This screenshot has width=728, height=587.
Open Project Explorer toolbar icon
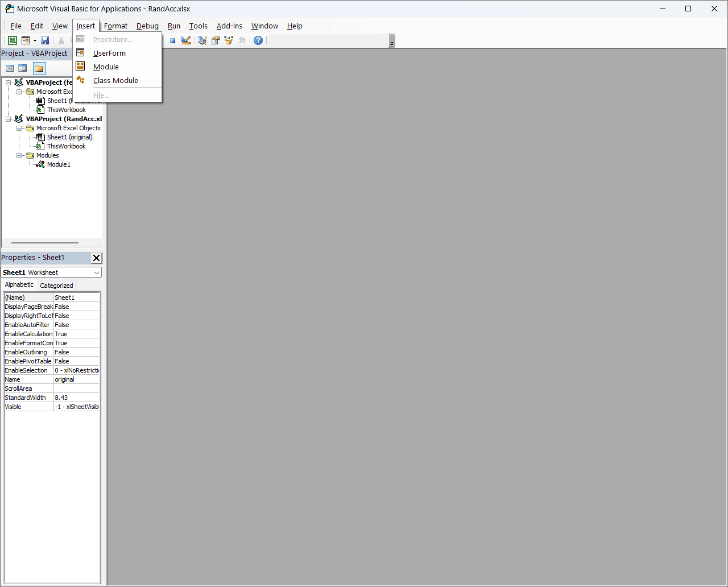pos(202,40)
